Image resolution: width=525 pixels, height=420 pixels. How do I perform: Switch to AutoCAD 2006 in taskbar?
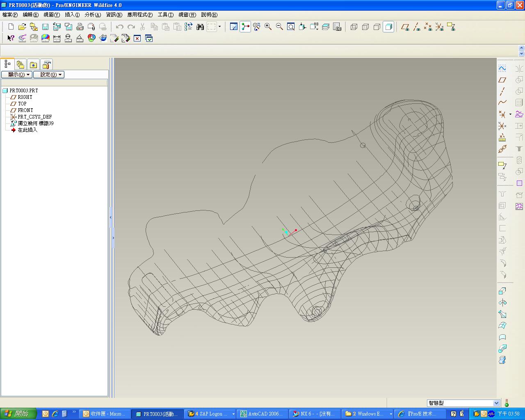pos(262,414)
